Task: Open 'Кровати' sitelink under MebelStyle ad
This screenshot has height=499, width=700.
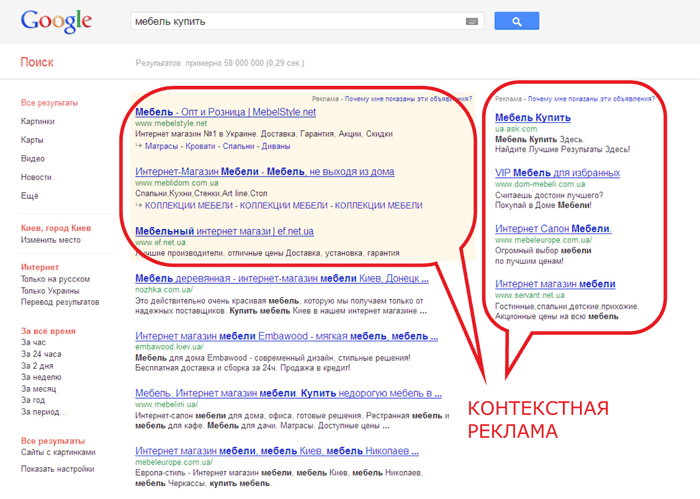Action: click(200, 146)
